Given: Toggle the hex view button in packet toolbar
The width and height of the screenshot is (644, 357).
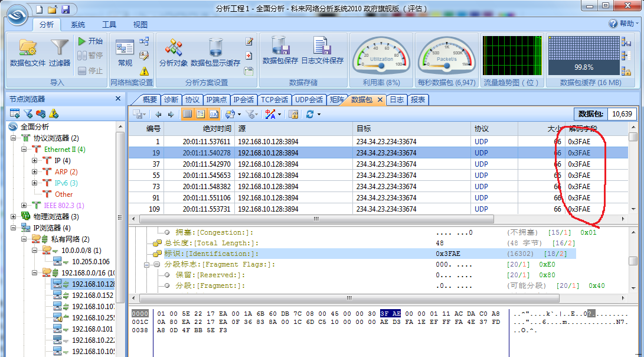Looking at the screenshot, I should [214, 114].
